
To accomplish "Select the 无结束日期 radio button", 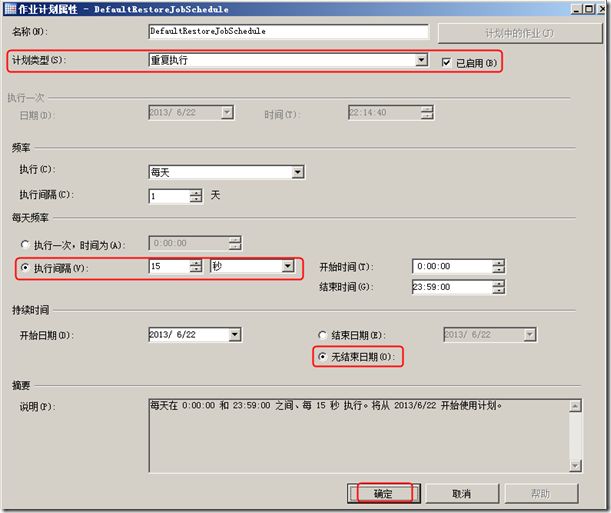I will (323, 356).
